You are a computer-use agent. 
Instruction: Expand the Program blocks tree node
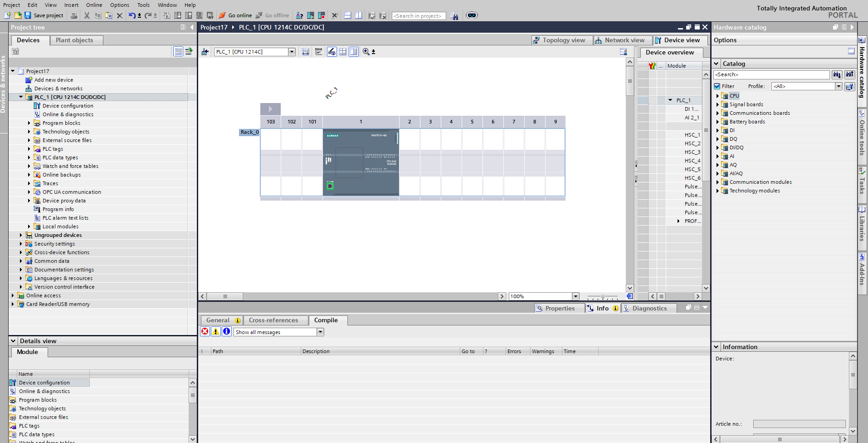(29, 123)
